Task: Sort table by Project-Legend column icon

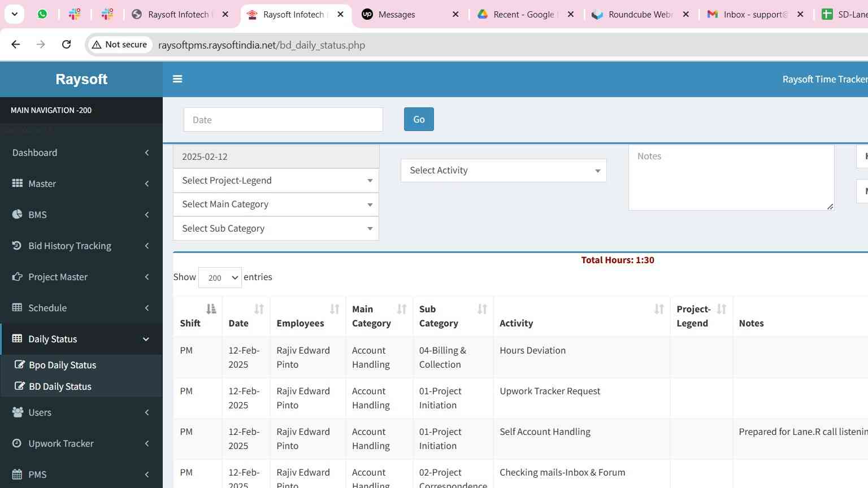Action: pyautogui.click(x=722, y=308)
